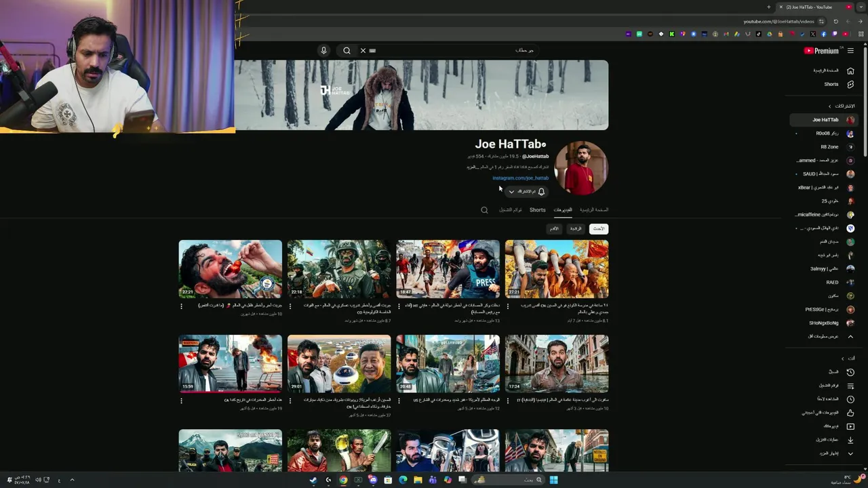
Task: Open Watch Later clock icon
Action: click(850, 399)
